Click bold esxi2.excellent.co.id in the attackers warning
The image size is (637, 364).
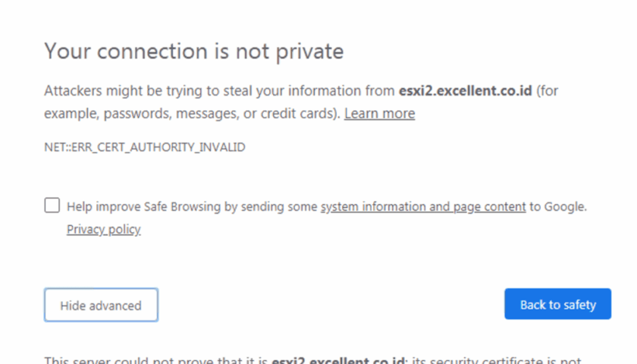466,91
